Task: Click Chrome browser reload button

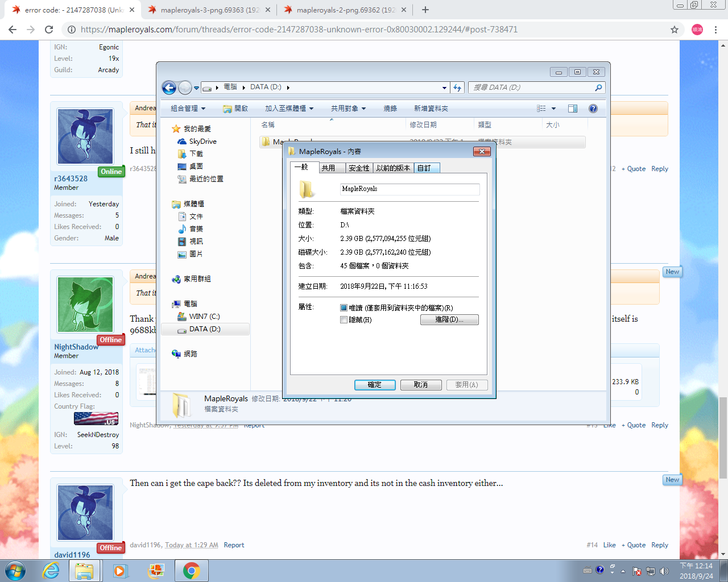Action: coord(49,30)
